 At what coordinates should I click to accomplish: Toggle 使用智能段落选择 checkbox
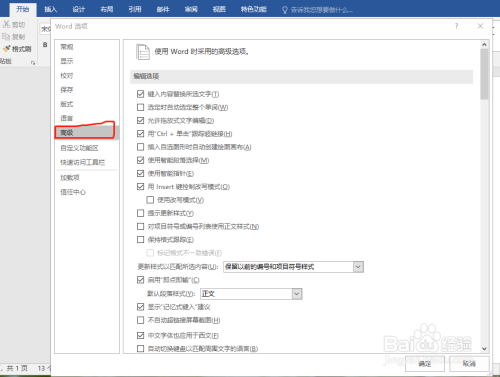tap(141, 160)
